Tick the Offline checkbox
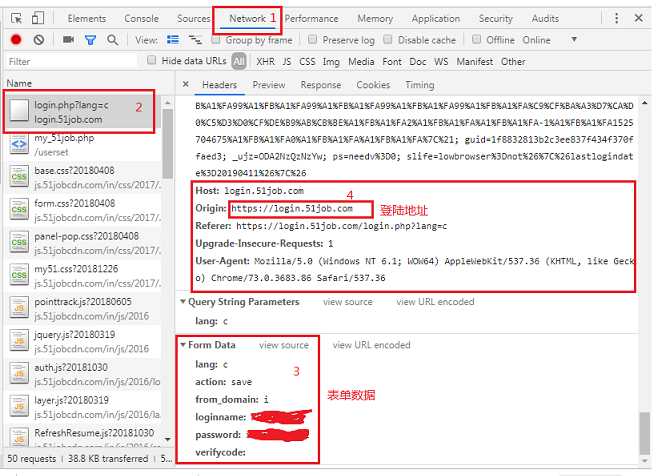Image resolution: width=659 pixels, height=476 pixels. (x=476, y=39)
